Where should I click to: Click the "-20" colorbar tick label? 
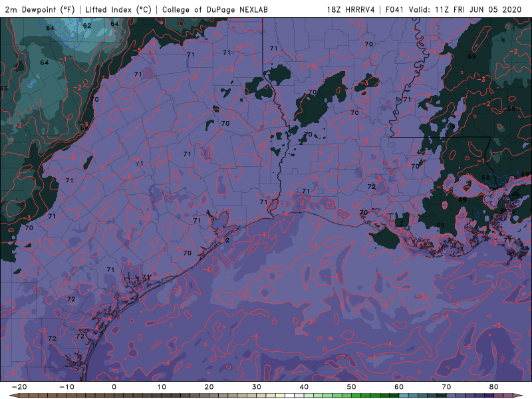click(x=19, y=387)
